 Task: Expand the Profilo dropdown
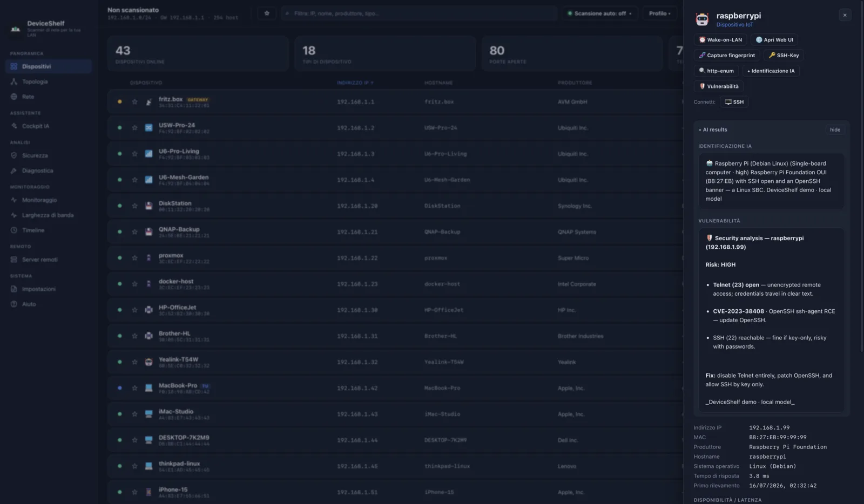(659, 13)
